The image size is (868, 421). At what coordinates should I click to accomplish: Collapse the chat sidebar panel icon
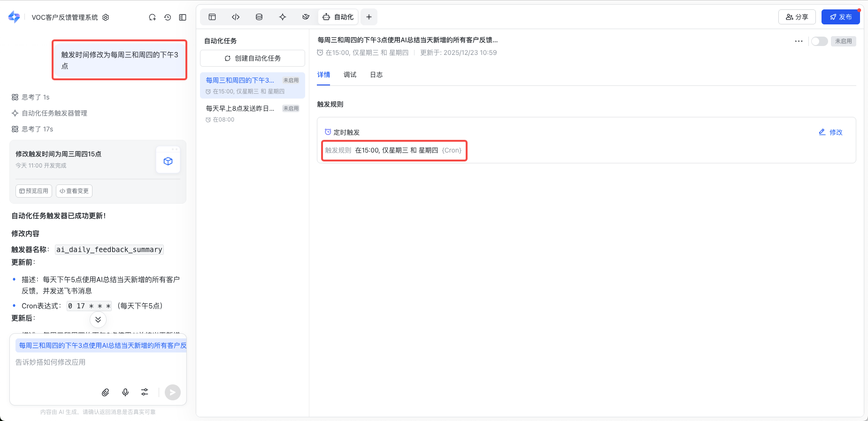(183, 17)
